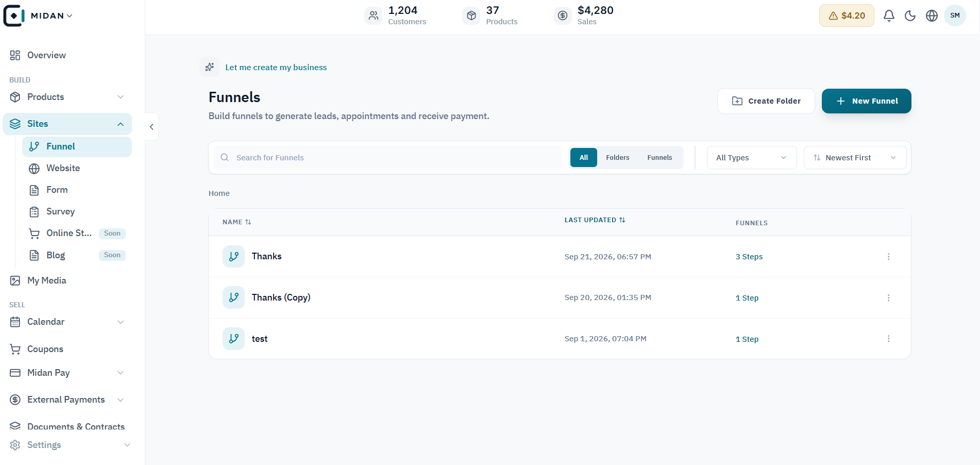The width and height of the screenshot is (980, 465).
Task: Click the funnel icon of the test row
Action: click(x=233, y=339)
